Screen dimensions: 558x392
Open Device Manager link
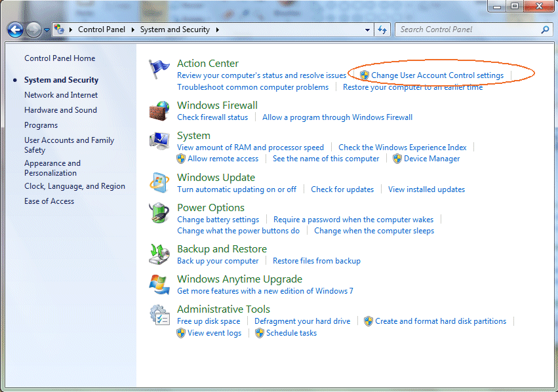pos(431,159)
